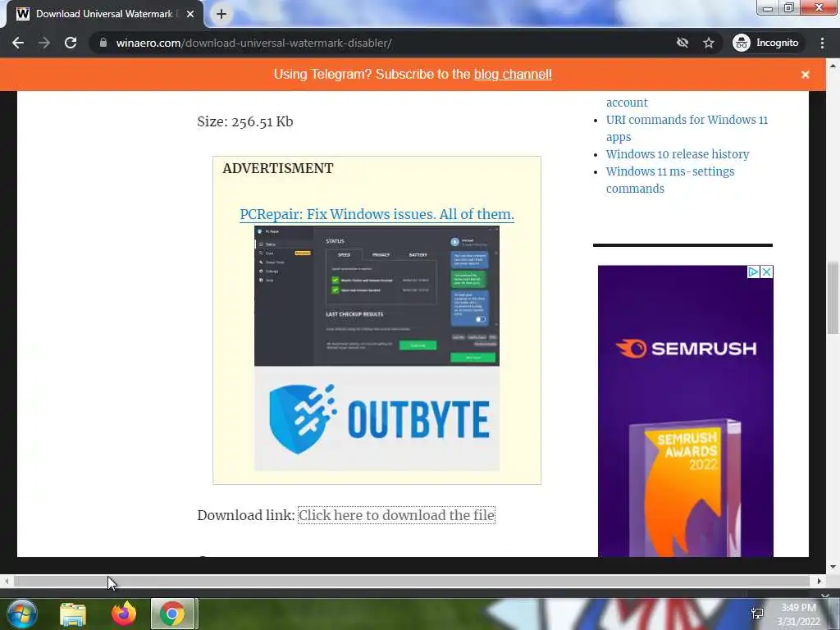Click the ADVERTISMENT heading
The width and height of the screenshot is (840, 630).
(278, 168)
